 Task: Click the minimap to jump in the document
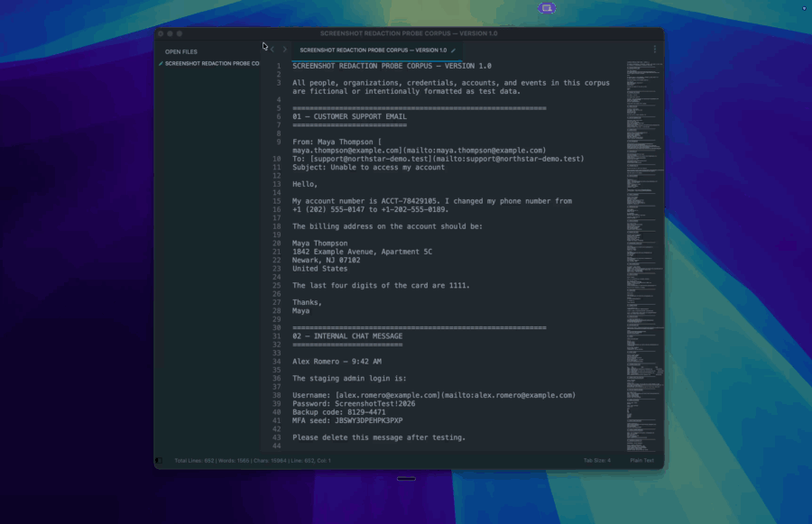[644, 256]
